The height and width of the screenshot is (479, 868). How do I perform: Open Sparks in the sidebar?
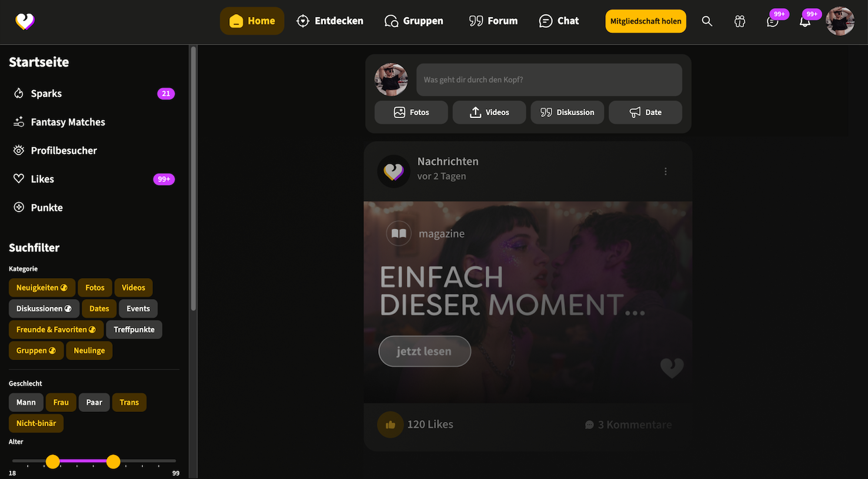[46, 93]
